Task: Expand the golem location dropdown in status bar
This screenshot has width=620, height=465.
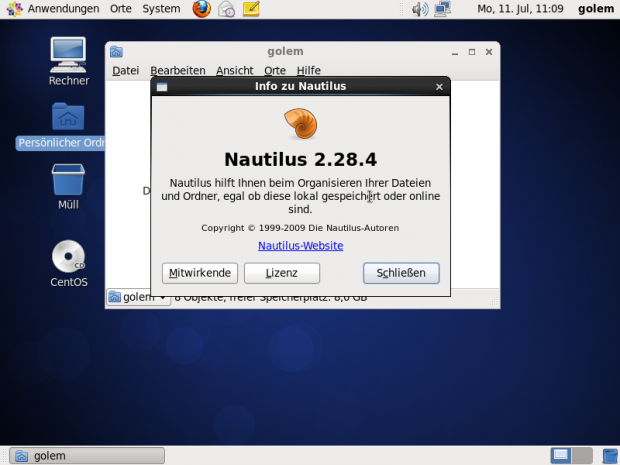Action: click(138, 297)
